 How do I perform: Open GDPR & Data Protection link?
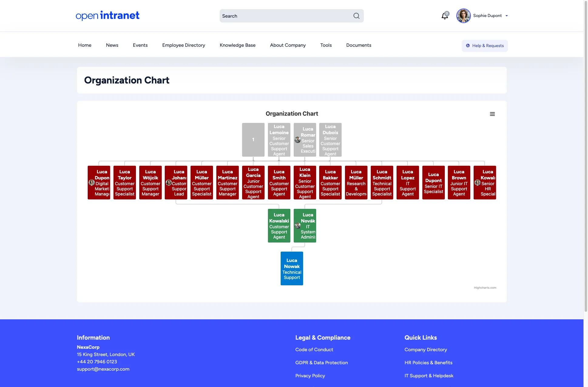(x=321, y=363)
